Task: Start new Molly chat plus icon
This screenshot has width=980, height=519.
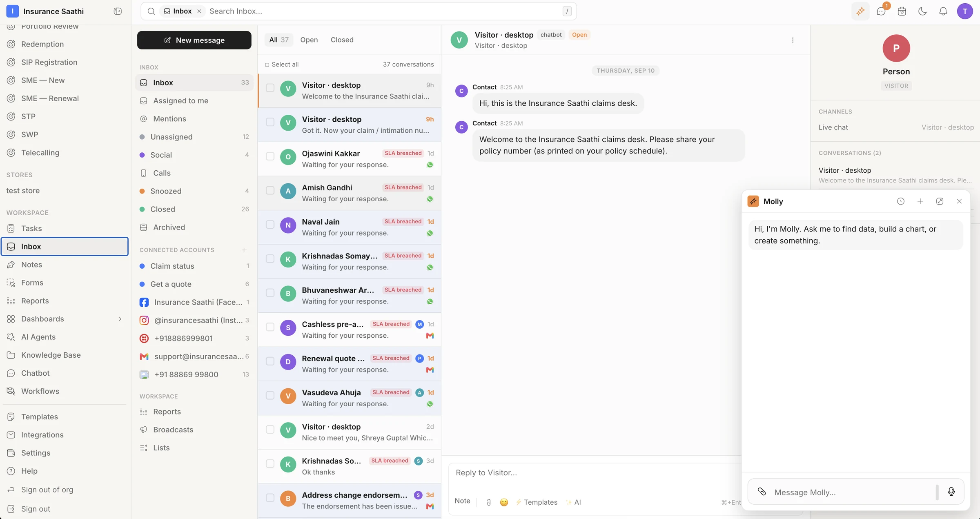Action: point(920,201)
